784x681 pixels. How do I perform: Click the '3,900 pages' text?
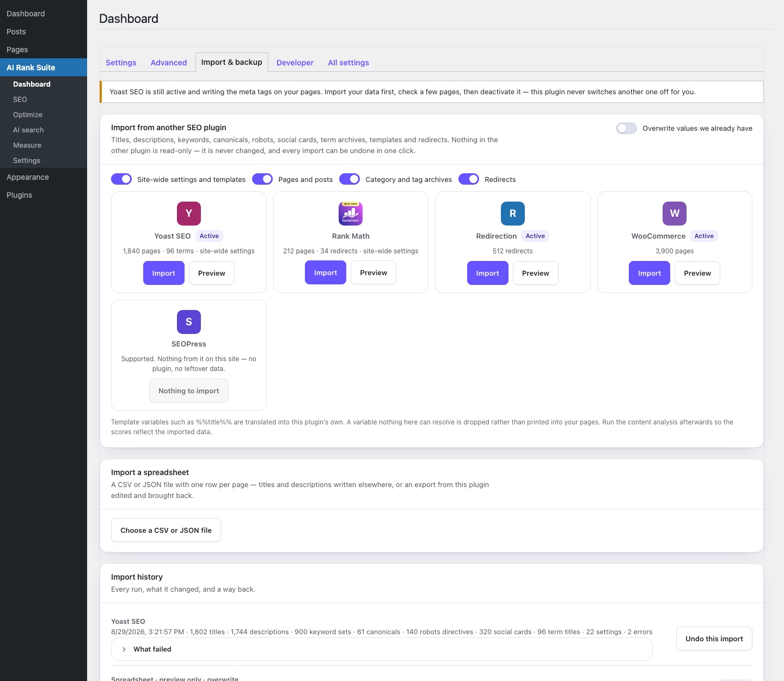tap(675, 251)
